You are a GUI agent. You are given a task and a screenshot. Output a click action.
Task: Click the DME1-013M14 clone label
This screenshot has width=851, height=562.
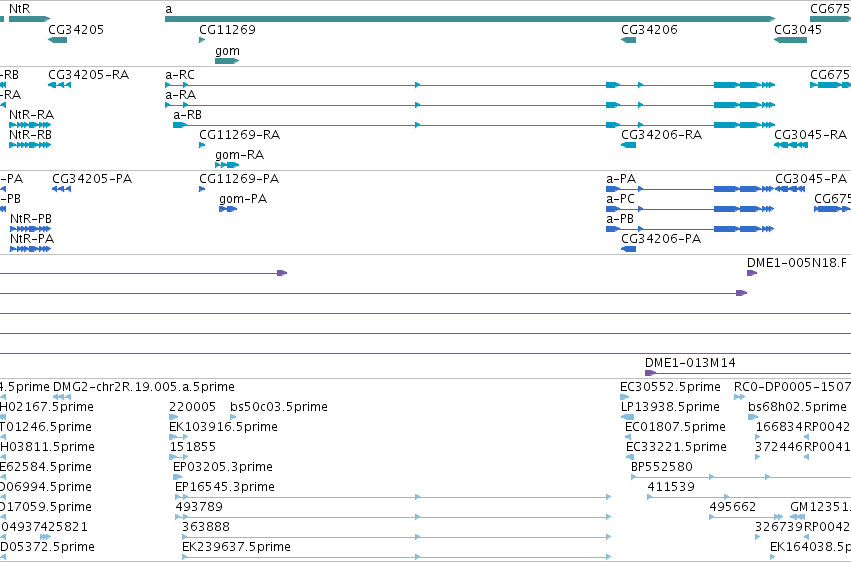(x=690, y=363)
